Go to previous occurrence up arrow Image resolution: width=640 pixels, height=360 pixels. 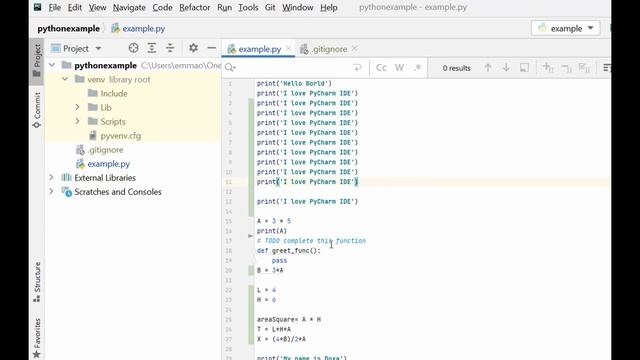[488, 68]
